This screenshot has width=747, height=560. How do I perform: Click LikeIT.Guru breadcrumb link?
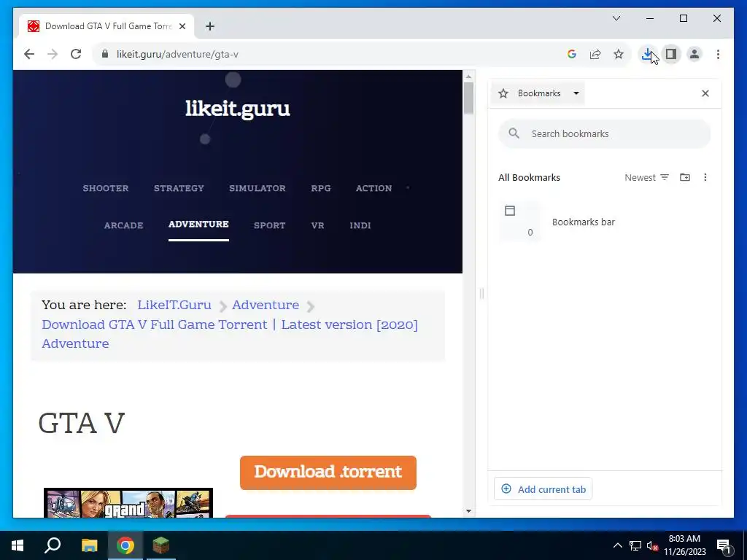click(174, 305)
